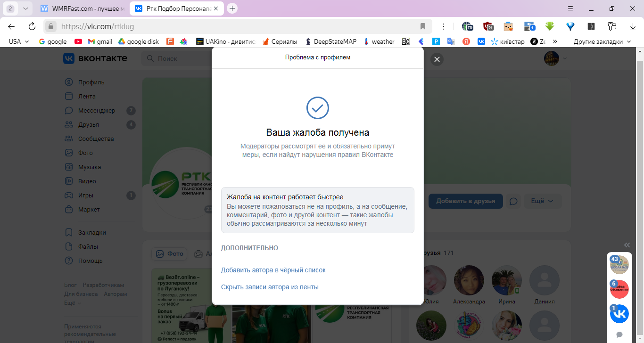Viewport: 644px width, 343px height.
Task: Click the Добавить в друзья button
Action: [x=465, y=201]
